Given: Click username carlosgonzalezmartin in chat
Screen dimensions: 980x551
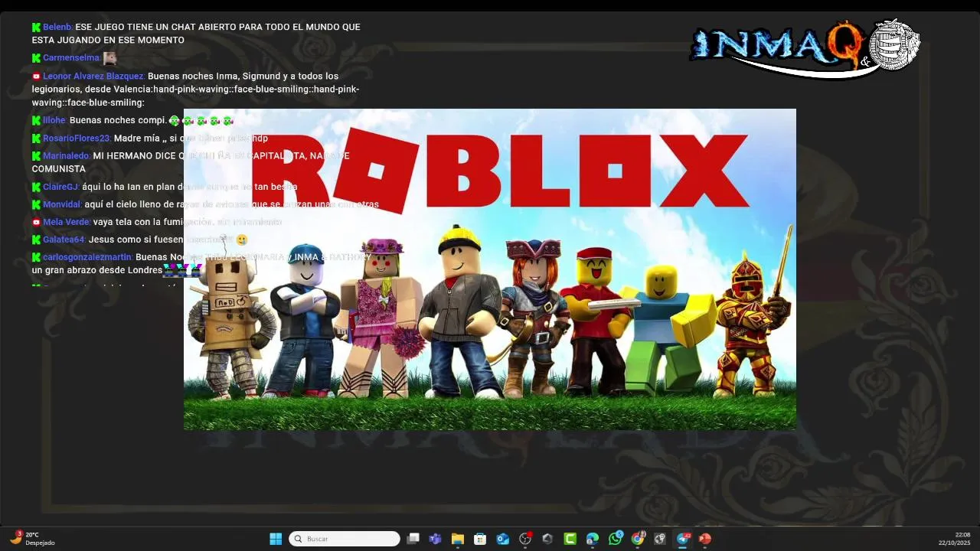Looking at the screenshot, I should [x=87, y=257].
